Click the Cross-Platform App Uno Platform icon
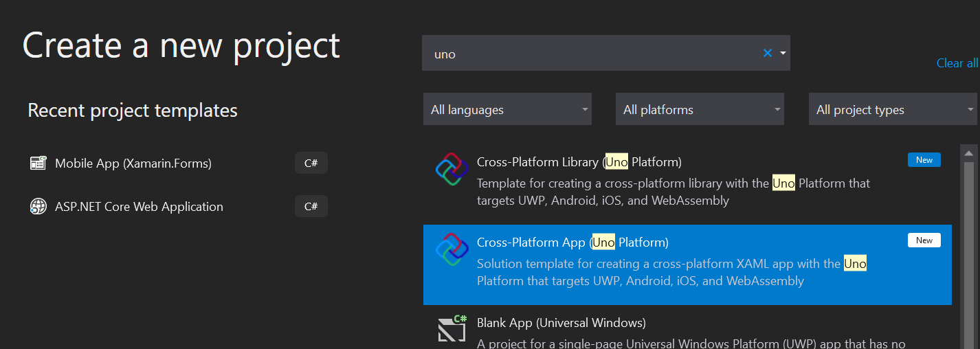 tap(452, 249)
